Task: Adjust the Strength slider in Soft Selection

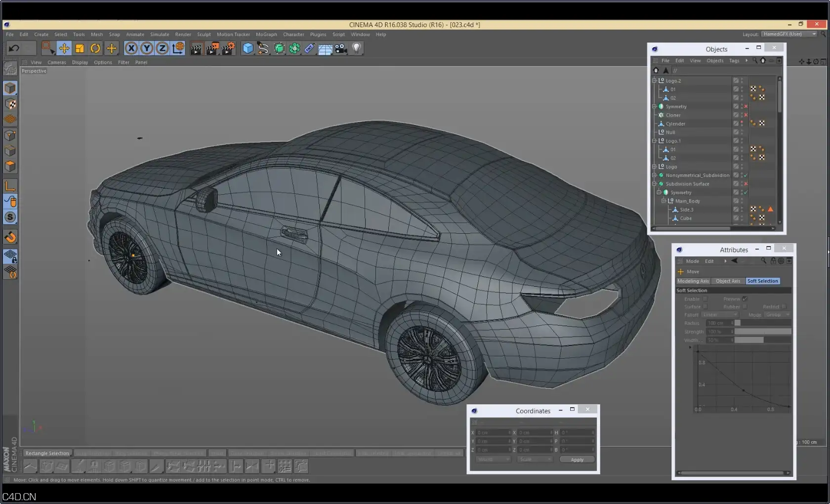Action: pos(763,332)
